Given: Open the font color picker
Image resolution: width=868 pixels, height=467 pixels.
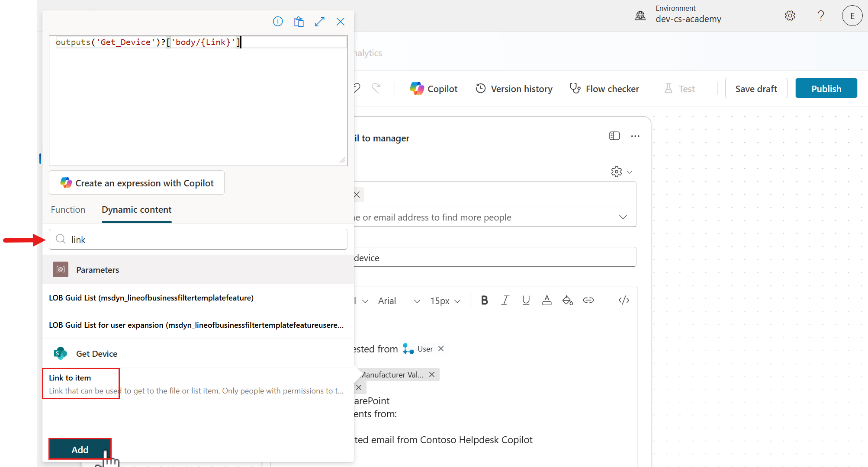Looking at the screenshot, I should click(547, 300).
